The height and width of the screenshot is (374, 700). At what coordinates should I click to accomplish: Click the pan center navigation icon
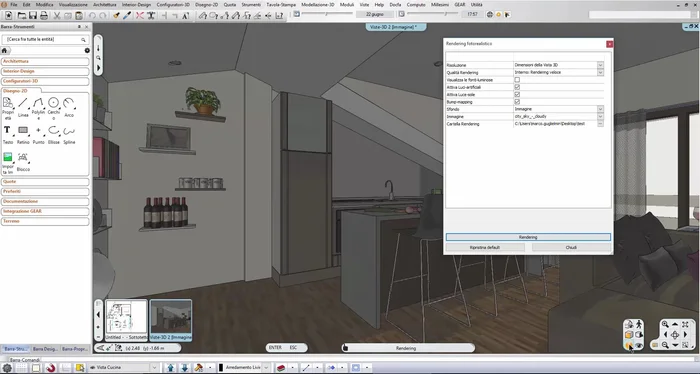tap(675, 335)
